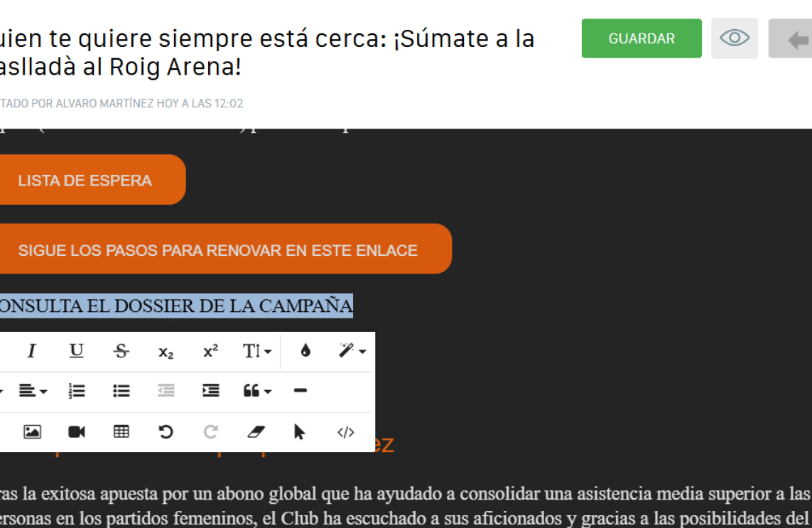Click the green GUARDAR button

tap(642, 38)
